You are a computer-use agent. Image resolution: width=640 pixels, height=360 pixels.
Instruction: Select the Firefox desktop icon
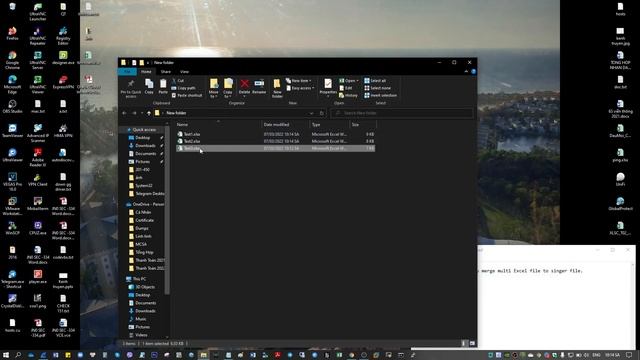click(x=12, y=33)
